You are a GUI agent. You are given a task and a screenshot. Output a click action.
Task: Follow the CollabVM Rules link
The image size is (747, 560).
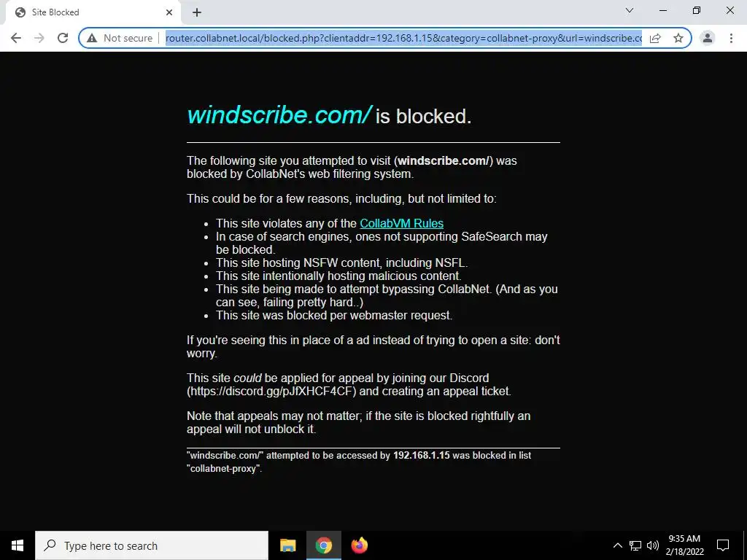coord(402,223)
